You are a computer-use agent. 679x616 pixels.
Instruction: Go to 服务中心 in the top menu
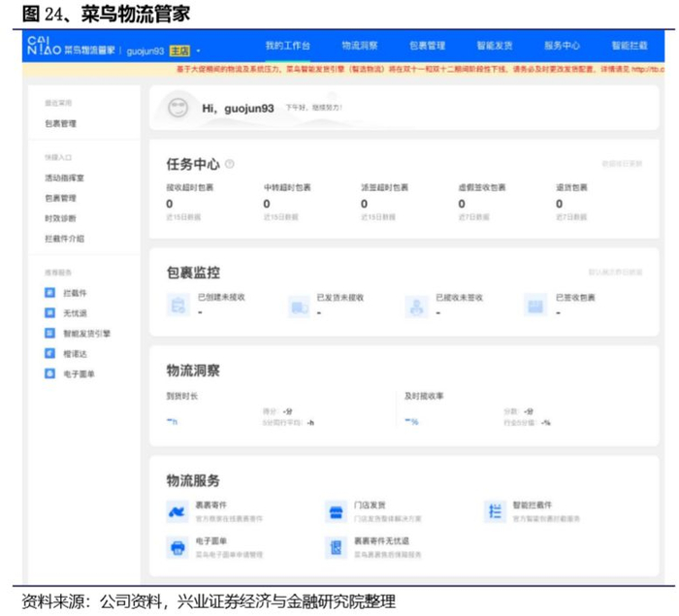(562, 46)
